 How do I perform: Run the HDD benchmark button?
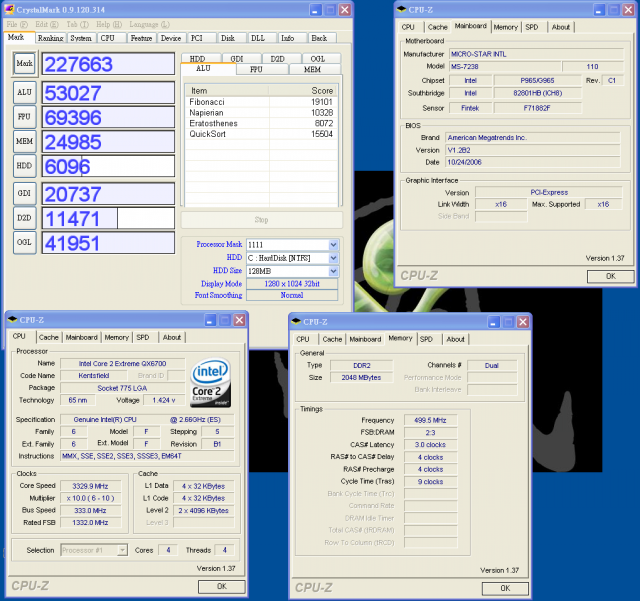24,166
